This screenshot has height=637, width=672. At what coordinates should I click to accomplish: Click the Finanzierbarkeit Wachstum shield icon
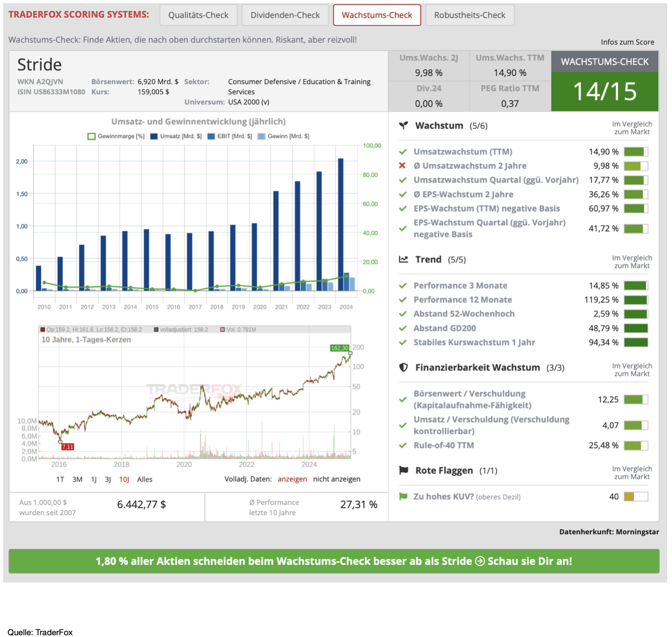403,367
